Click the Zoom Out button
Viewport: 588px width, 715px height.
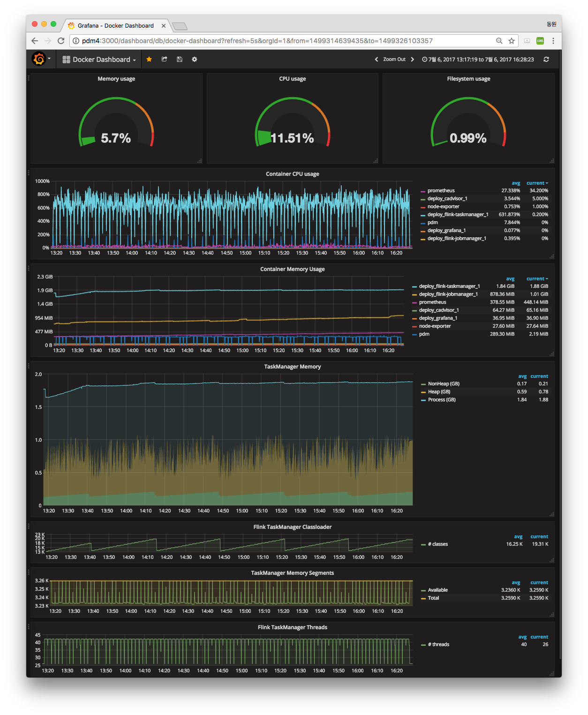point(394,59)
